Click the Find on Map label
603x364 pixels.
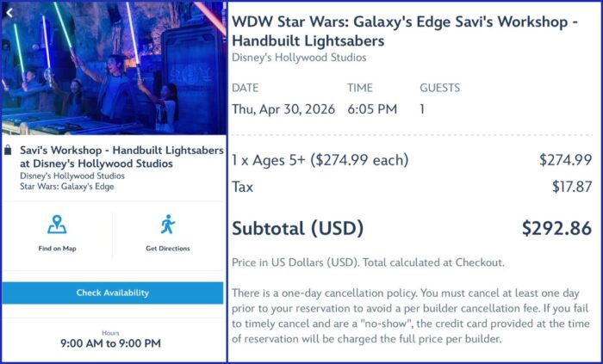click(58, 249)
